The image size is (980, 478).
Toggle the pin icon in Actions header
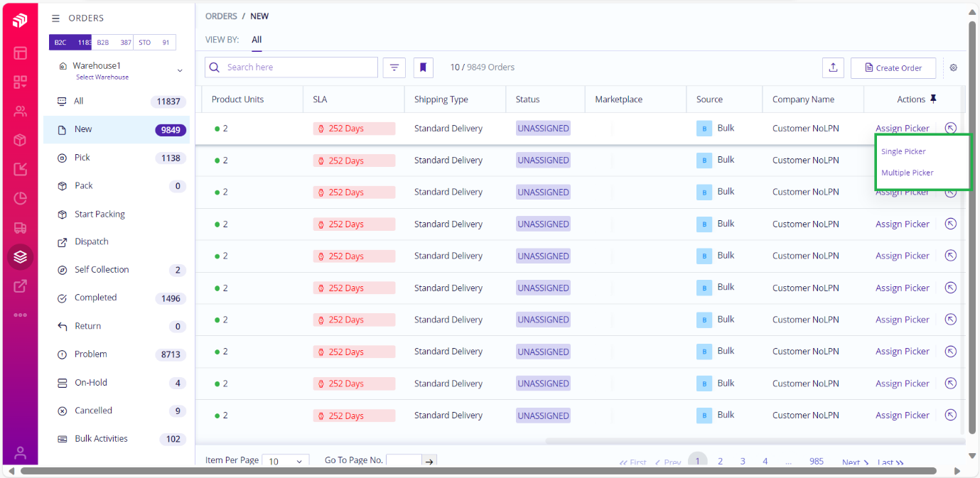point(934,99)
